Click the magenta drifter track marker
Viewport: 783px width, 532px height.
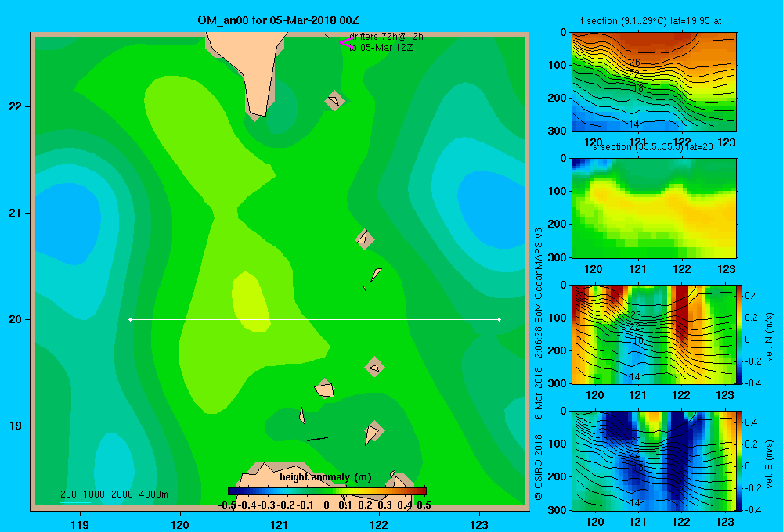pos(345,43)
